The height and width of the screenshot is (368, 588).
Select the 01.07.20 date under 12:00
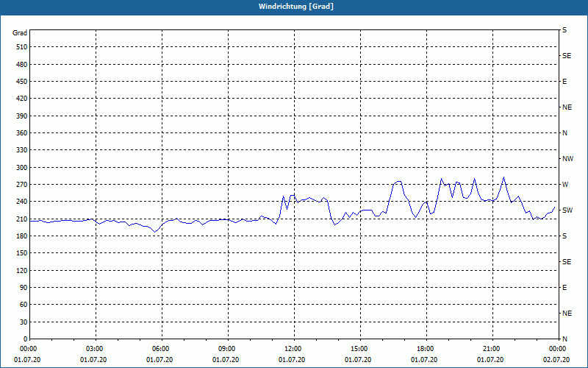[292, 360]
